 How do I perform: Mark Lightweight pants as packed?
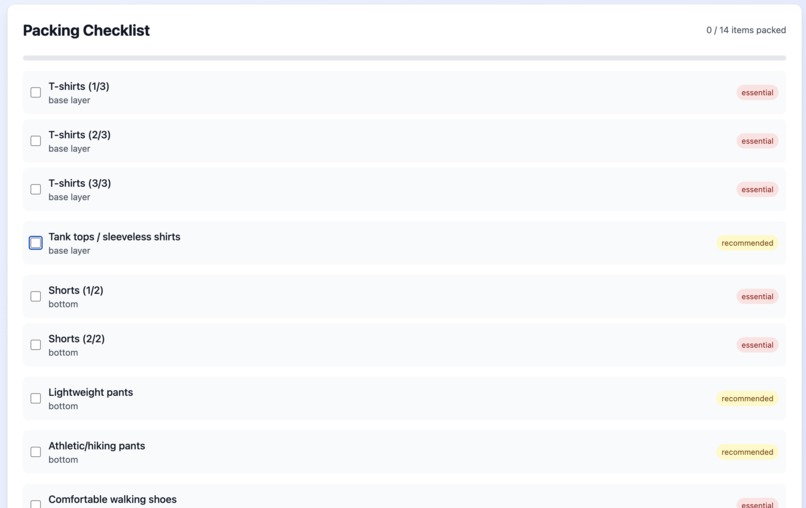point(35,398)
